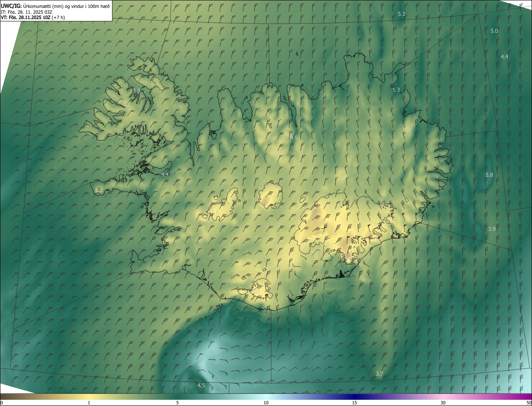Screen dimensions: 532x406
Task: Click the 4.6 value label
Action: (x=294, y=138)
